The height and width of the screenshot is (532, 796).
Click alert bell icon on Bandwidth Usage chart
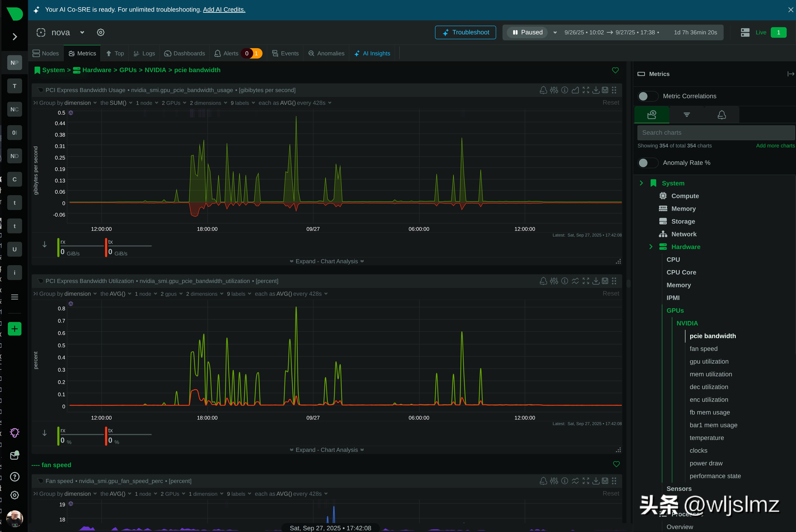click(543, 90)
